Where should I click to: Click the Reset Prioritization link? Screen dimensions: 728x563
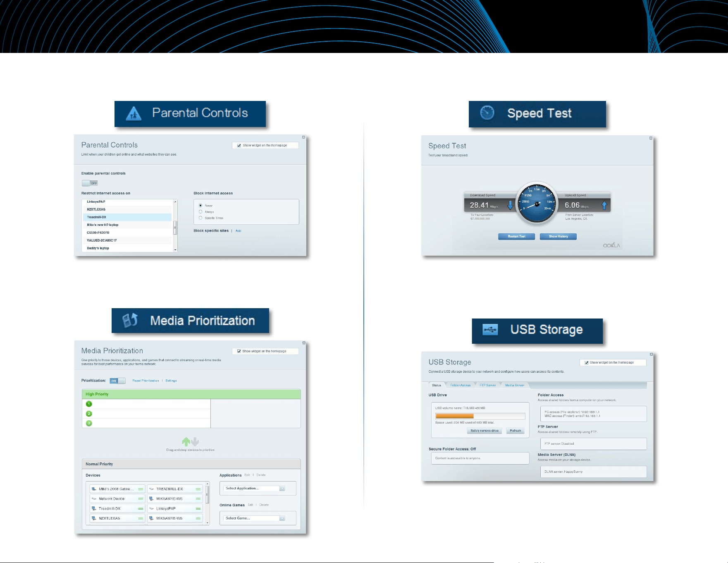pos(146,381)
